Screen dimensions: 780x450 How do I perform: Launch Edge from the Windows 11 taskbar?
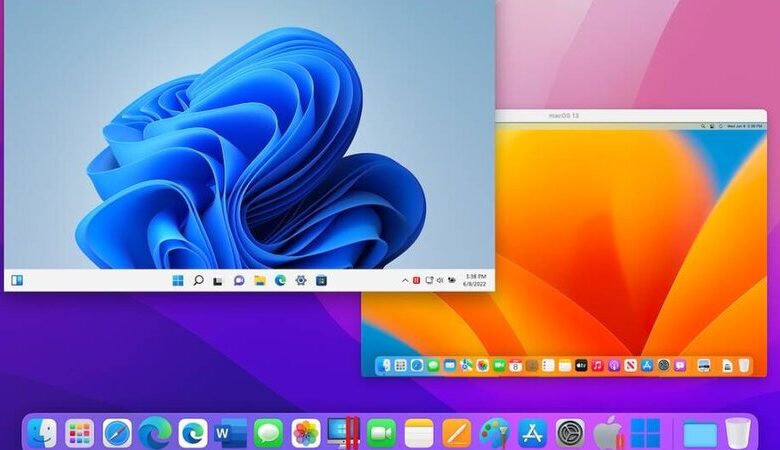(x=281, y=280)
